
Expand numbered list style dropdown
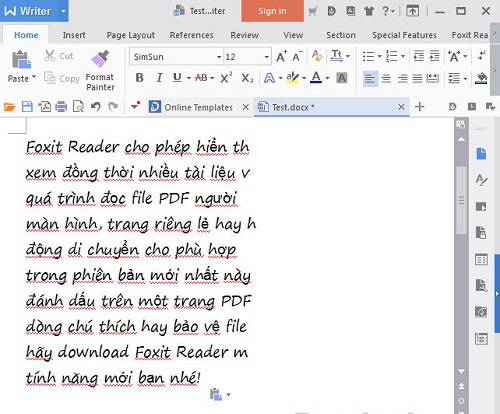click(403, 56)
